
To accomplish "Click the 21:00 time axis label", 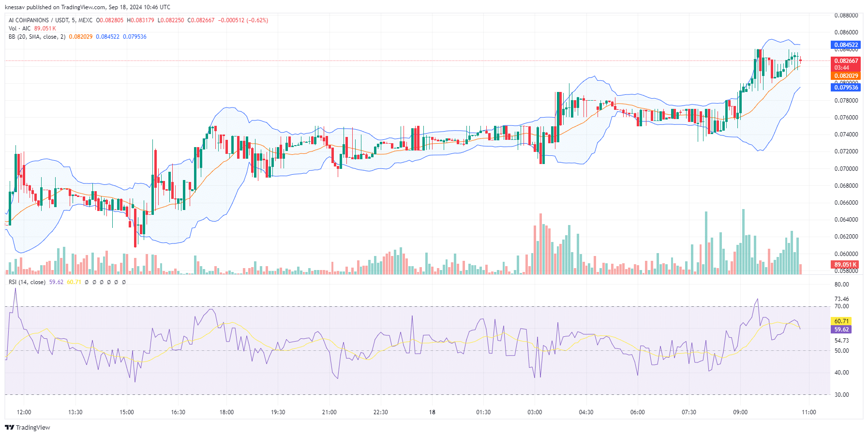I will coord(329,412).
